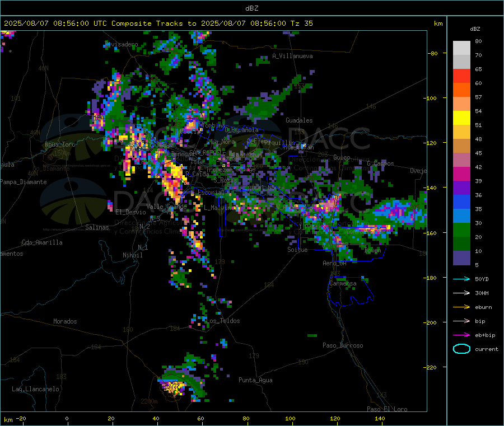
Task: Click the Carmensa blue polygon boundary area
Action: tap(351, 291)
